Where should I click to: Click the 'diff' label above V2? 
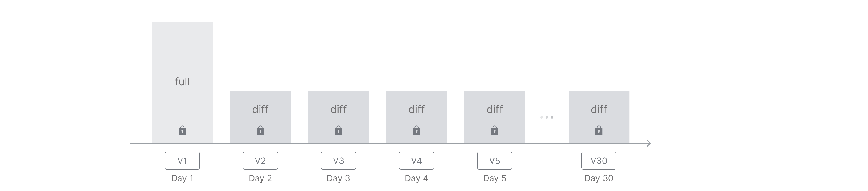260,109
